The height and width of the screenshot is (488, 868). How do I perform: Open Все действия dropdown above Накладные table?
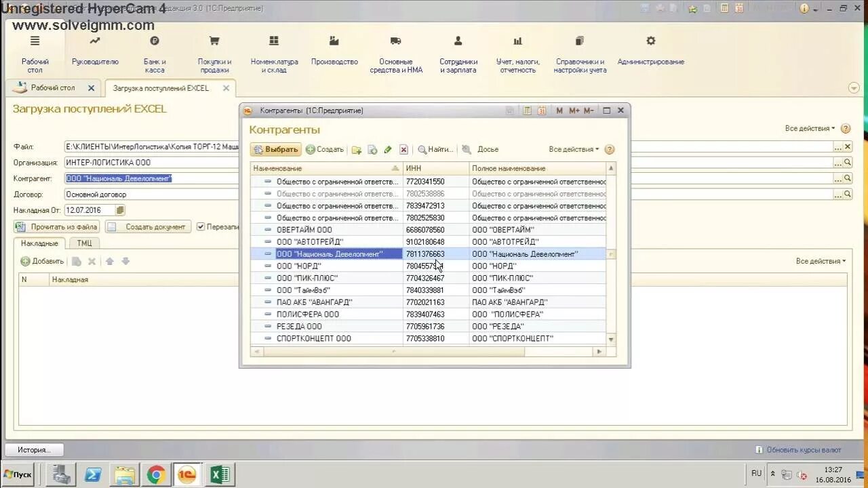tap(821, 261)
